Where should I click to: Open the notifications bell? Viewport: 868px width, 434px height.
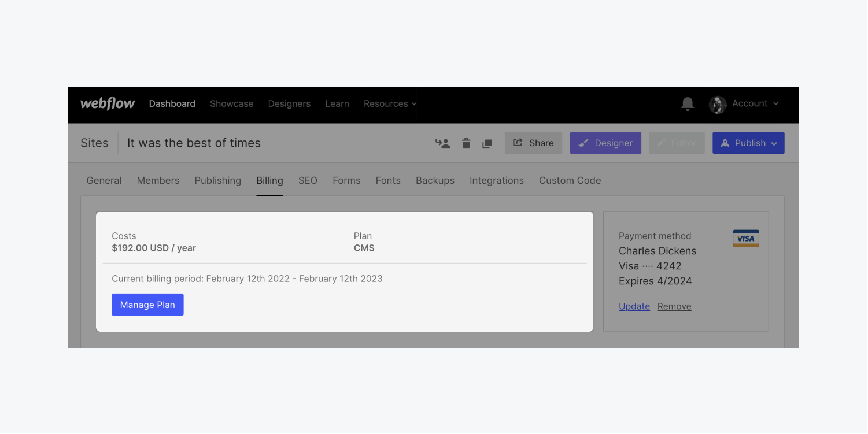coord(687,103)
